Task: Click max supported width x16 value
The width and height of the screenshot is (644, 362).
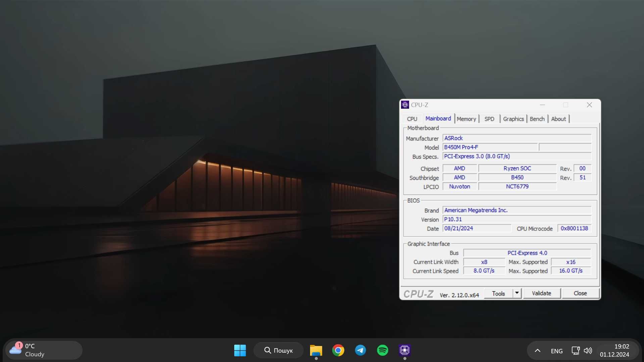Action: tap(571, 262)
